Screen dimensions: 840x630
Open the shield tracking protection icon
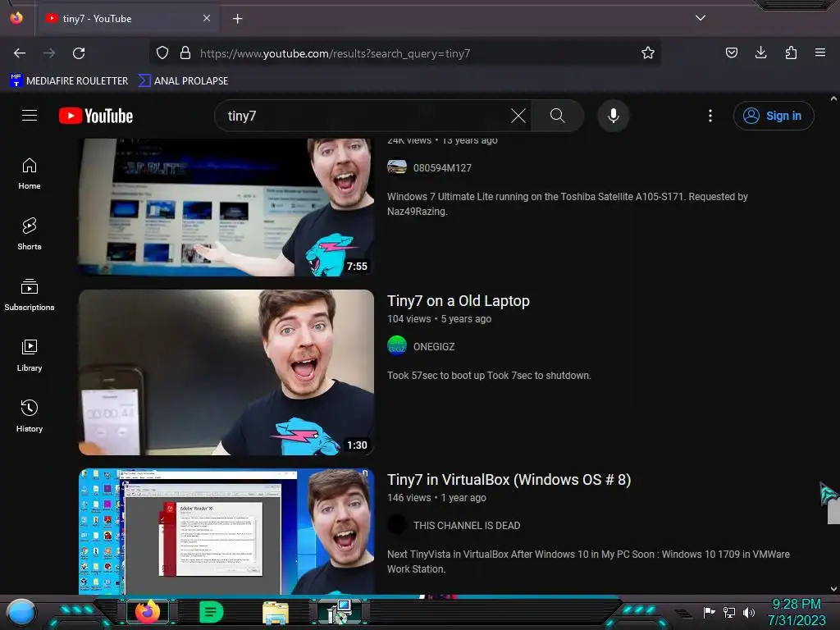click(x=162, y=53)
